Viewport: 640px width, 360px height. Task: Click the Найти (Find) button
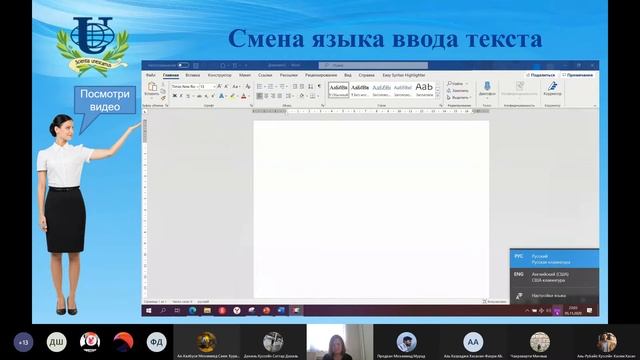(x=456, y=84)
